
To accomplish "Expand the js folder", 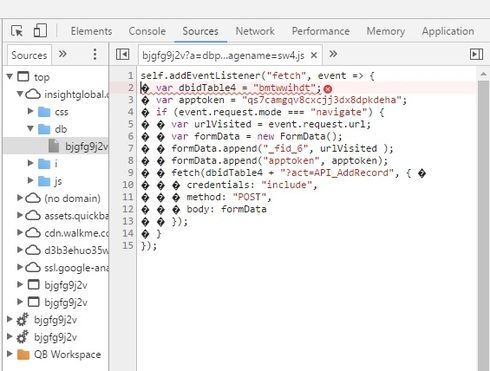I will pos(30,180).
